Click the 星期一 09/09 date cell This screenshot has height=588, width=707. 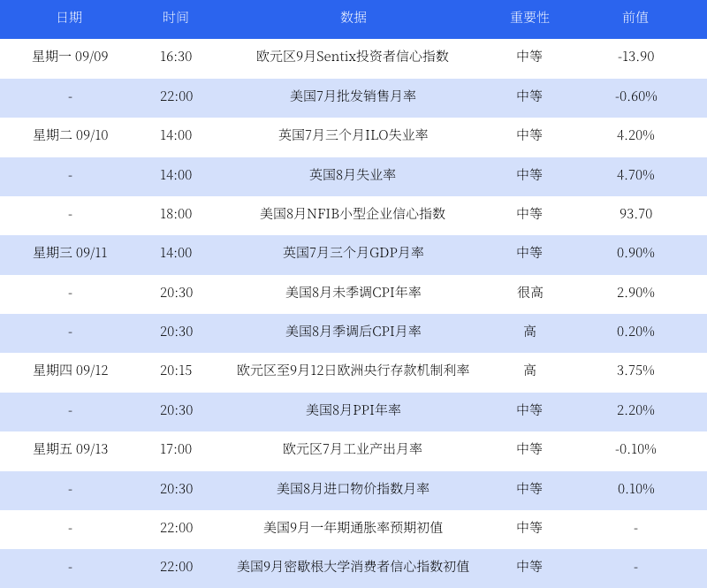click(70, 57)
